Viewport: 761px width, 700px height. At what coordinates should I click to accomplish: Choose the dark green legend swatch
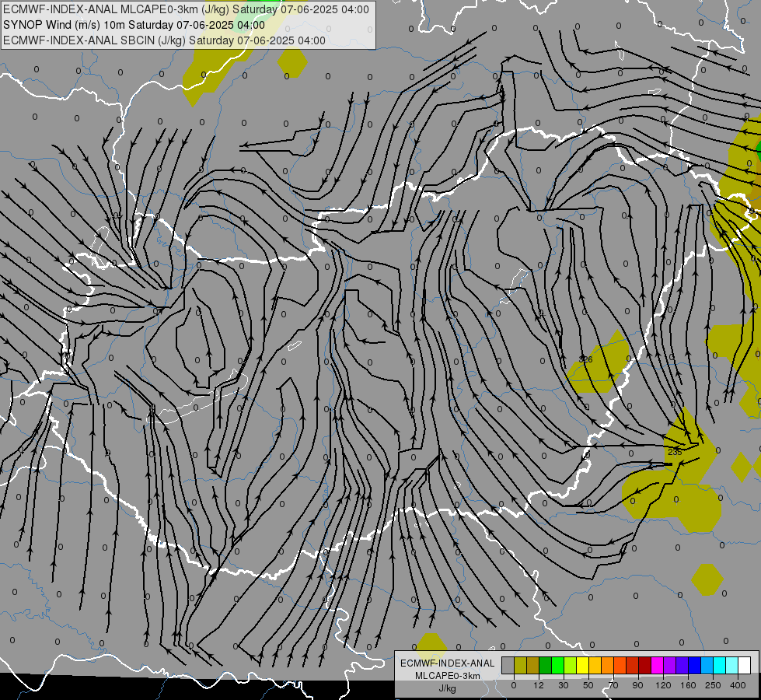point(545,665)
